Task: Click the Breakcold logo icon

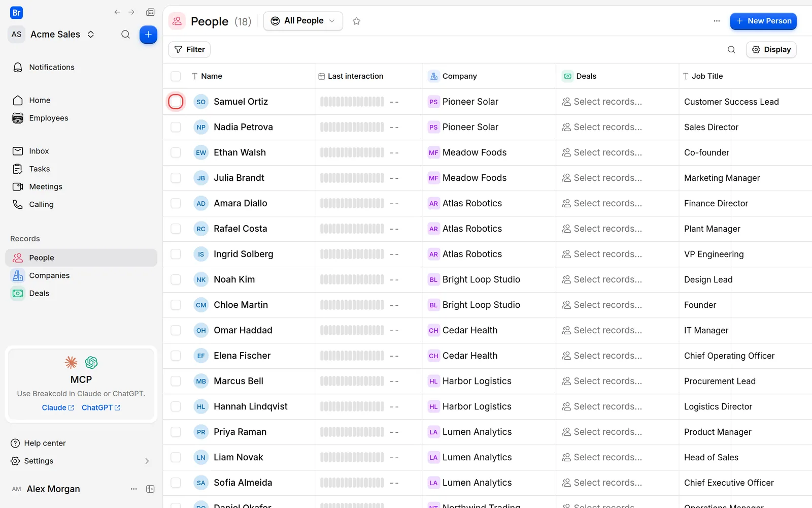Action: point(16,13)
